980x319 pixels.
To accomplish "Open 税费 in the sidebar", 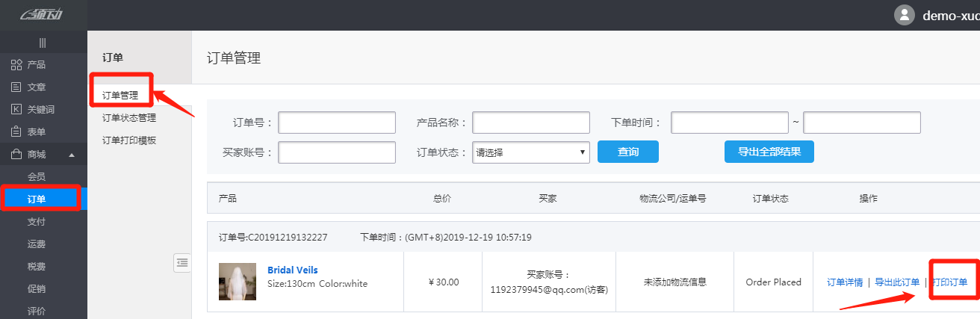I will [37, 266].
